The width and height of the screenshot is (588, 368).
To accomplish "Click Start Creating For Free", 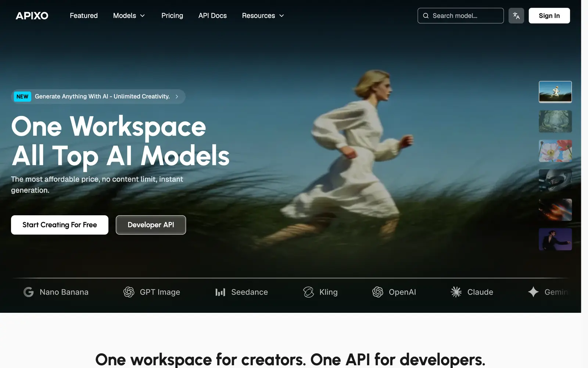I will pos(60,225).
